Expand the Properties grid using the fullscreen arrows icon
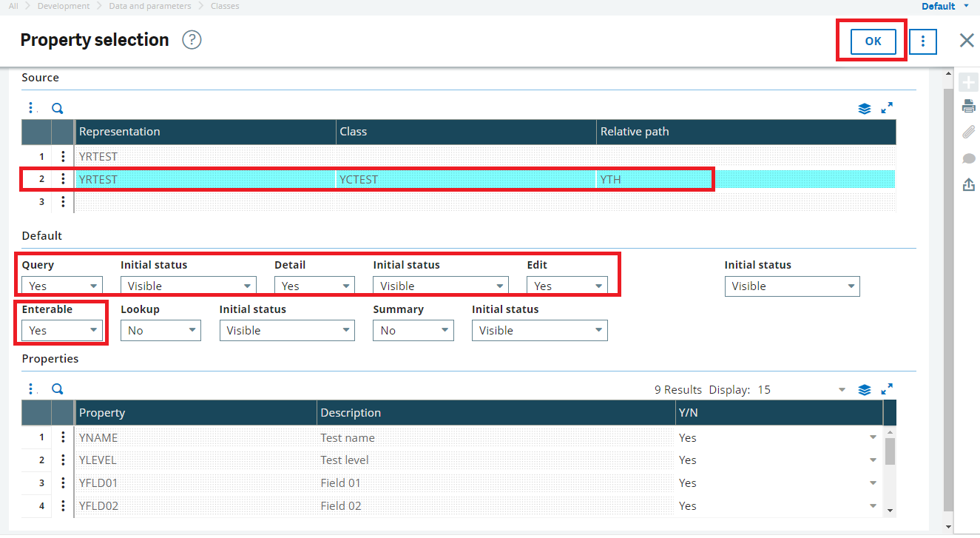This screenshot has height=538, width=980. pyautogui.click(x=887, y=388)
